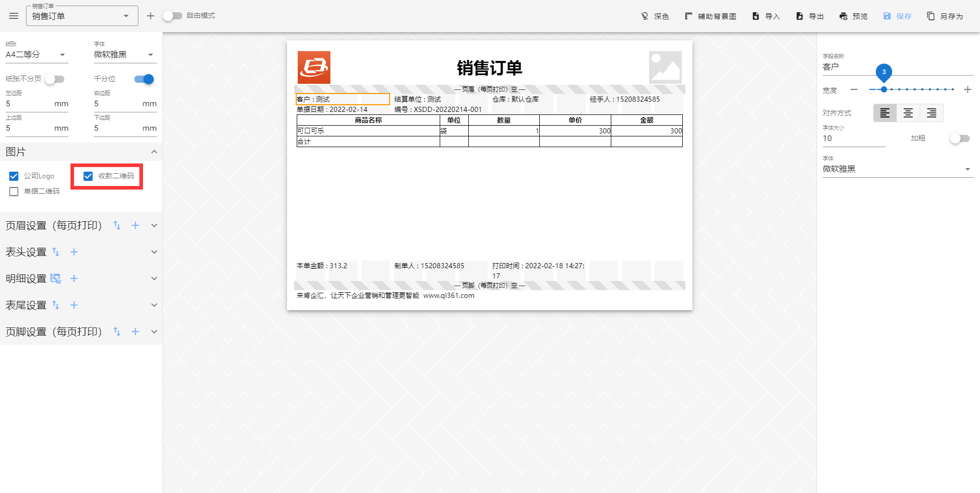Click the 保存 save button

click(897, 16)
